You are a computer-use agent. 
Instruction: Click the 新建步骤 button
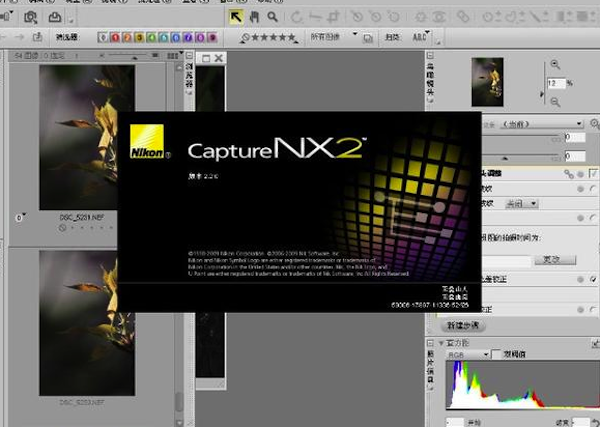pos(463,326)
